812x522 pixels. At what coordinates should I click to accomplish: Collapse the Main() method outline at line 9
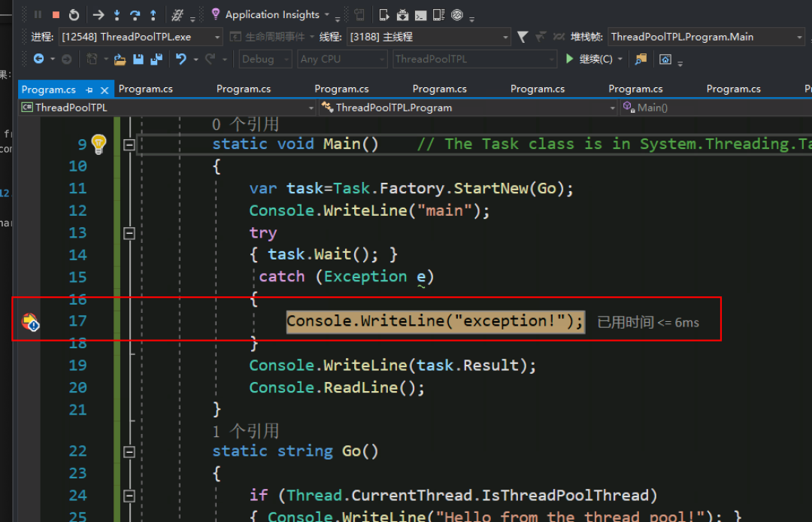(129, 144)
